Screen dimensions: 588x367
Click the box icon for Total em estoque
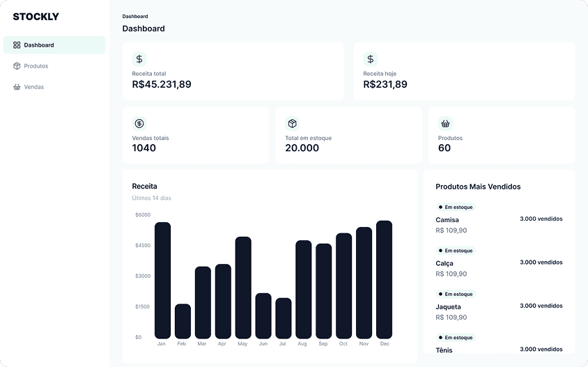(x=293, y=123)
